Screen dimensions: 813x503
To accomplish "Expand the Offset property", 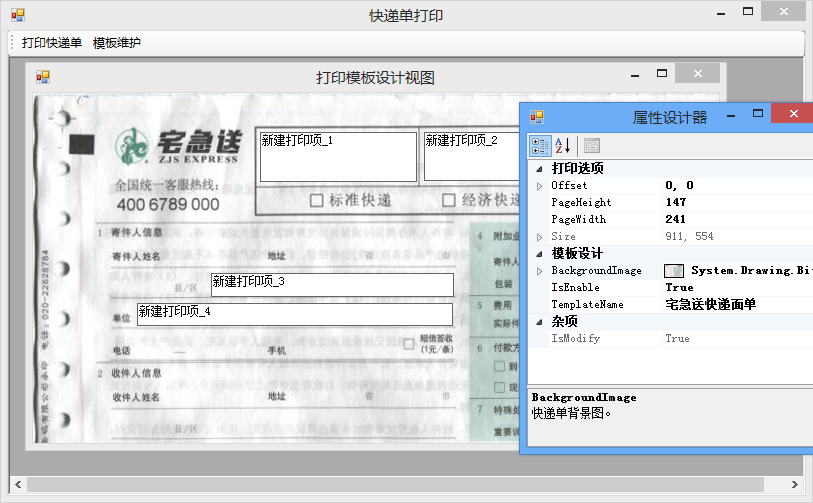I will point(540,186).
